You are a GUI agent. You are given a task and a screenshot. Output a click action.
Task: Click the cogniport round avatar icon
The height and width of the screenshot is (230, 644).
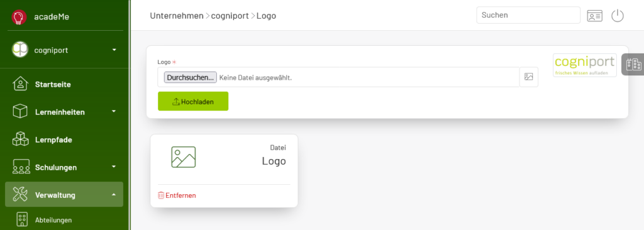coord(19,50)
